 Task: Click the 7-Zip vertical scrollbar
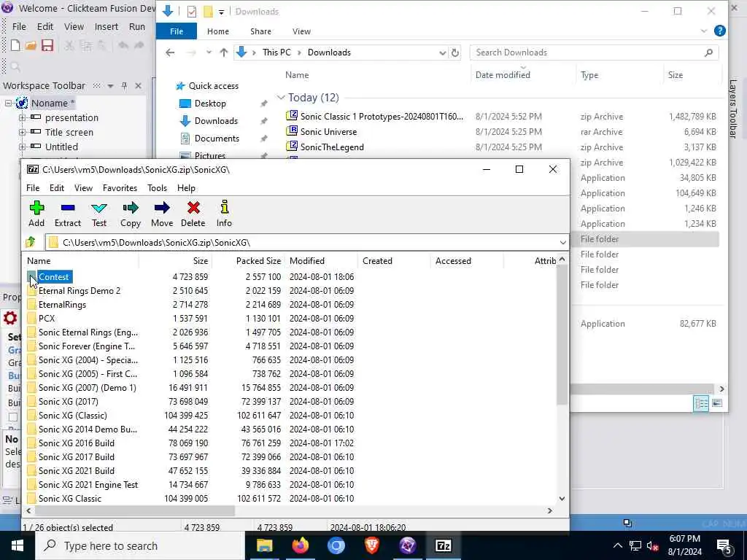click(562, 335)
